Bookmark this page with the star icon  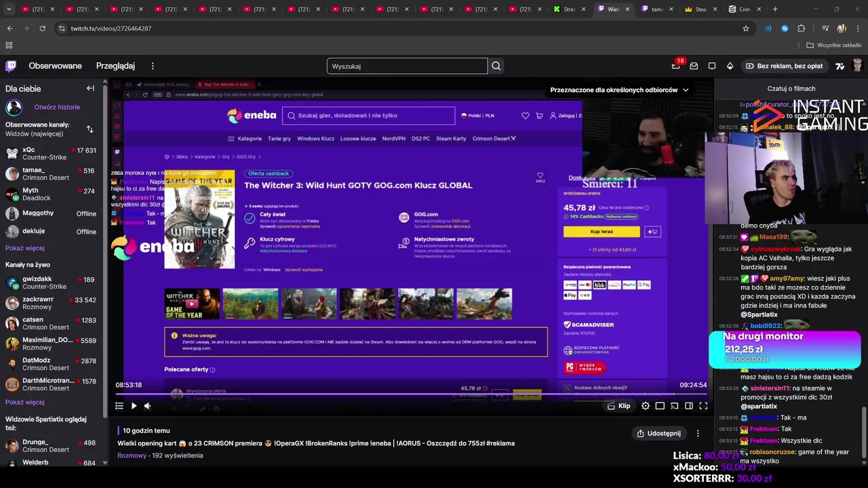tap(746, 28)
